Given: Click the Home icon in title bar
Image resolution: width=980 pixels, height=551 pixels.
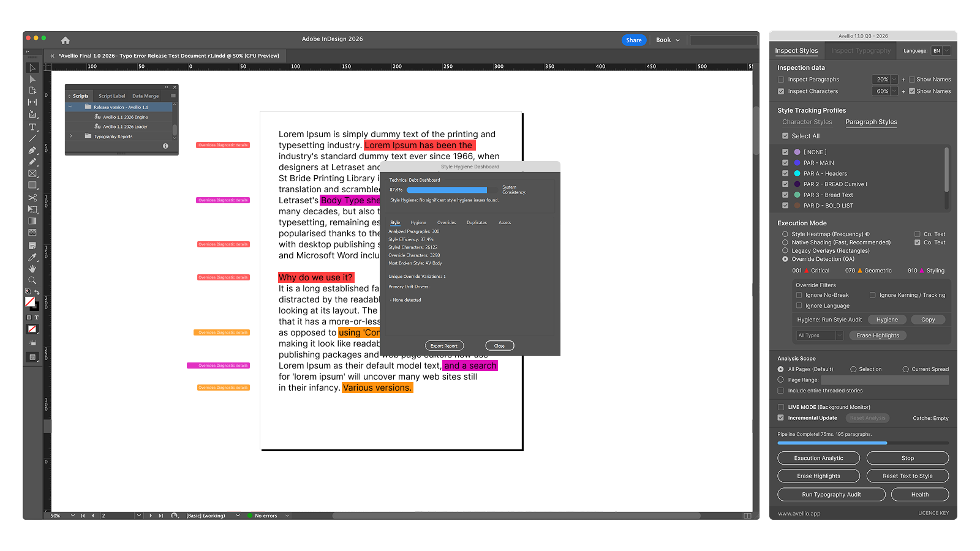Looking at the screenshot, I should pos(66,40).
